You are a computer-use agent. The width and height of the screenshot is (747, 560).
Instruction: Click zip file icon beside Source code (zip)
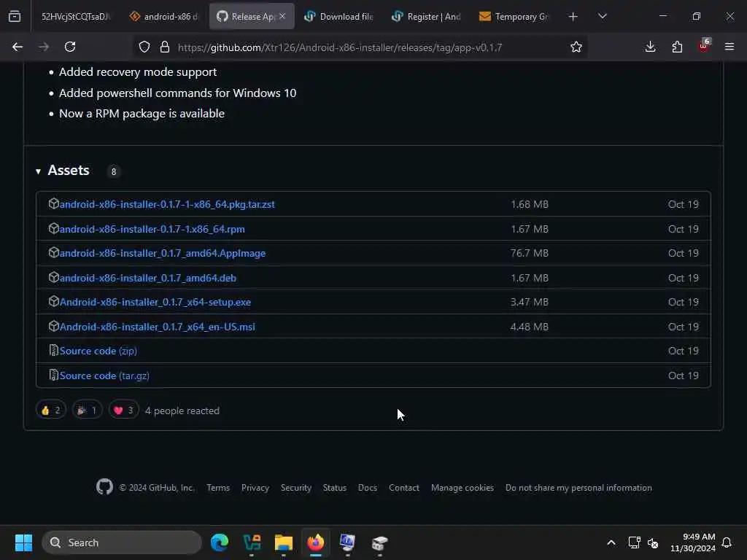pos(53,350)
